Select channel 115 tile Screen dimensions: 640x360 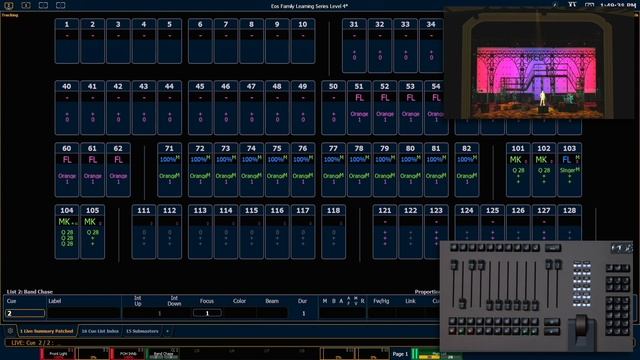point(251,232)
